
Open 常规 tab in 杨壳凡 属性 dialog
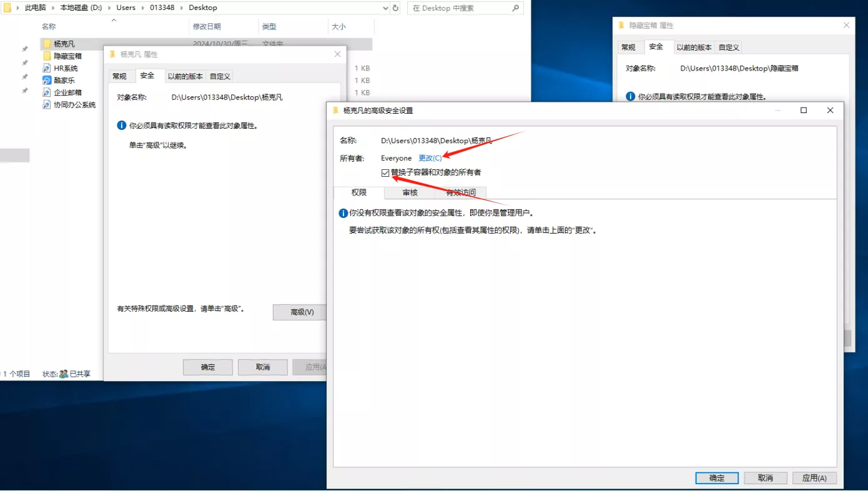[119, 76]
